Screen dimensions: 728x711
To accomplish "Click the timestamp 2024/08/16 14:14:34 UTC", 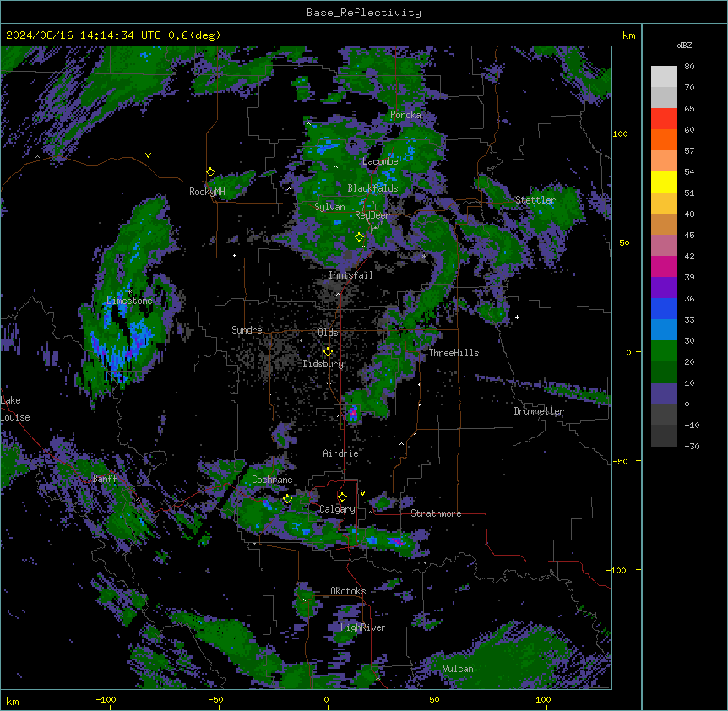I will coord(84,35).
